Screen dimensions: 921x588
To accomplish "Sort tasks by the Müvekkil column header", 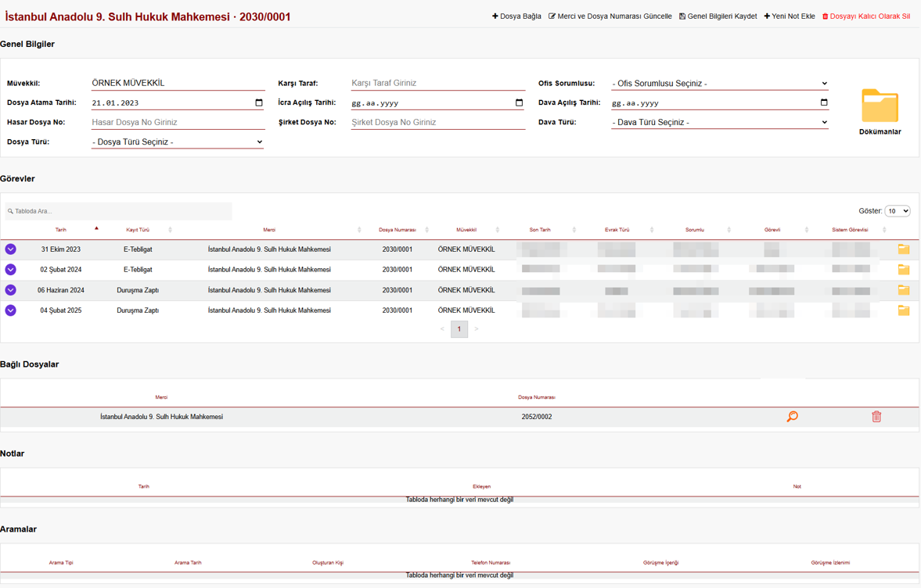I will pos(466,230).
